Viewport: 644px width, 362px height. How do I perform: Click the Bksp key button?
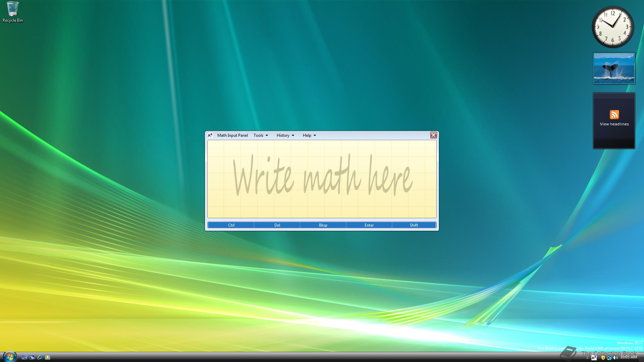click(323, 225)
